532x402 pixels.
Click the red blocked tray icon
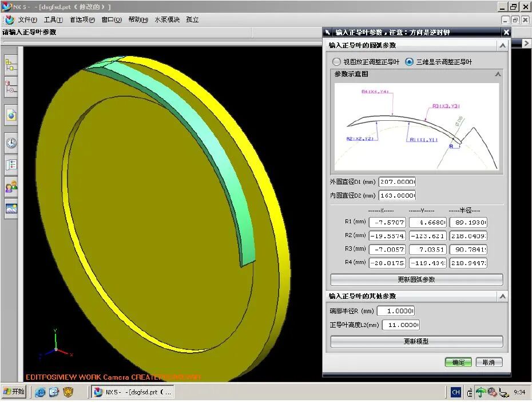coord(493,392)
